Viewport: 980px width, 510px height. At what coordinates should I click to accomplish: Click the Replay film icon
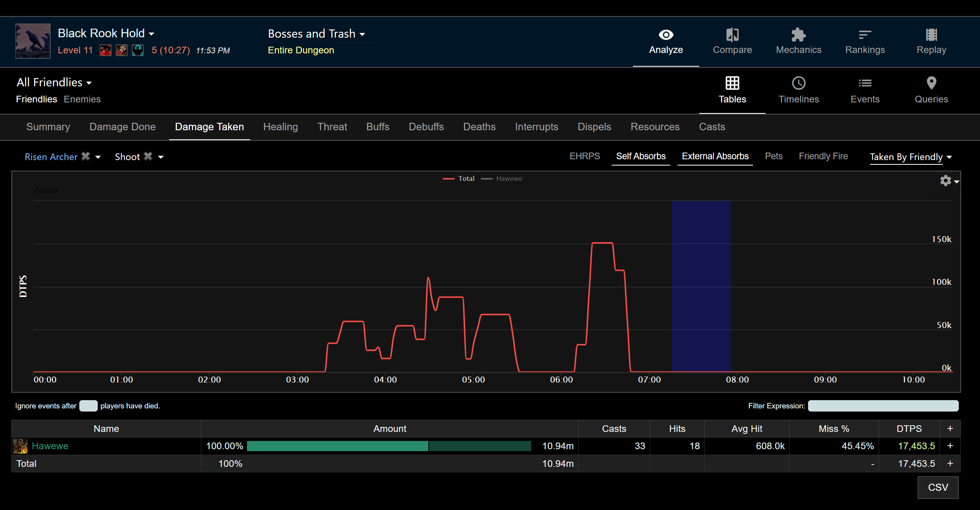(931, 35)
